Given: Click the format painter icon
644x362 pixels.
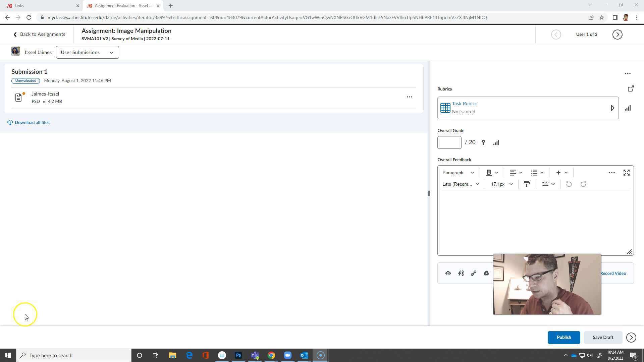Looking at the screenshot, I should coord(527,184).
